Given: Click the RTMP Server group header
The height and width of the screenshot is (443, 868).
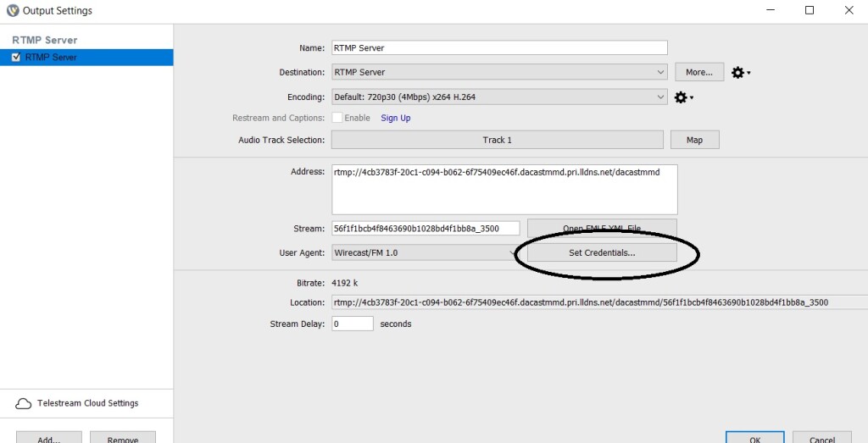Looking at the screenshot, I should [x=45, y=40].
